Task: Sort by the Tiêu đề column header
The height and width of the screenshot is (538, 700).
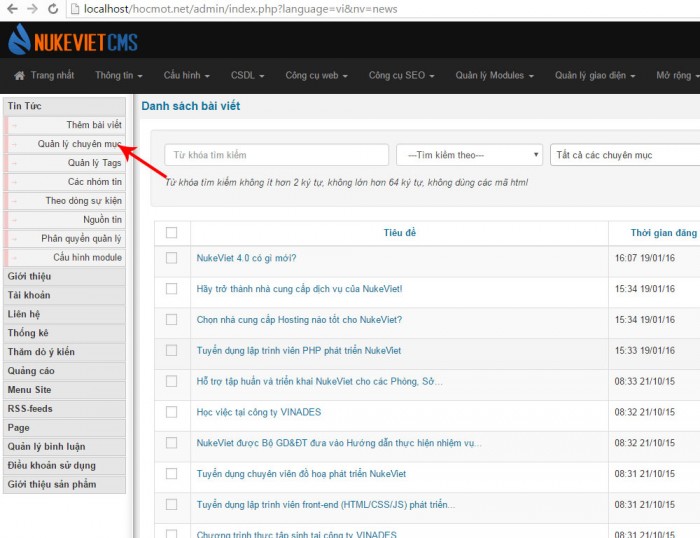Action: click(x=400, y=233)
